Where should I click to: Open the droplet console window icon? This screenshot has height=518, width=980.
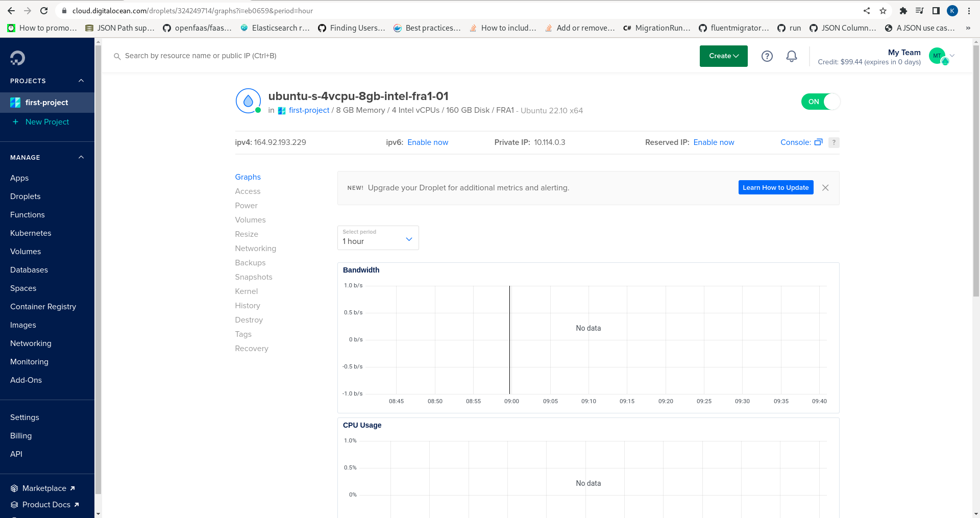coord(818,142)
